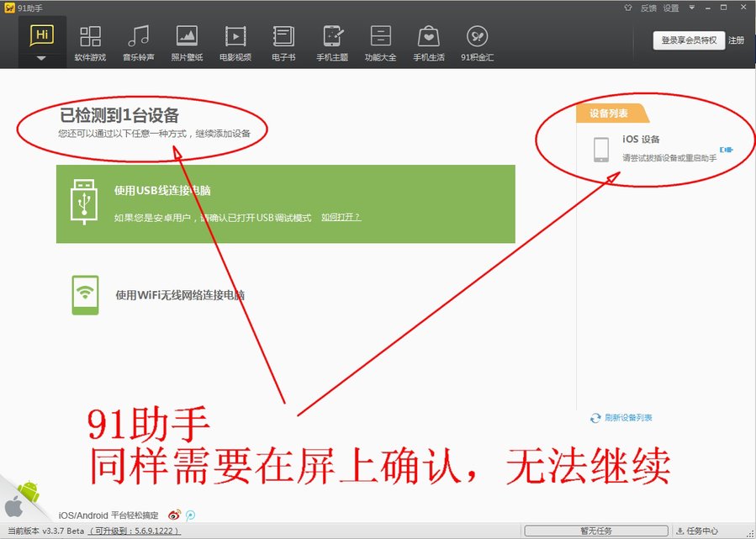Click iOS/Android 平台轻松搞定 text

click(x=108, y=515)
